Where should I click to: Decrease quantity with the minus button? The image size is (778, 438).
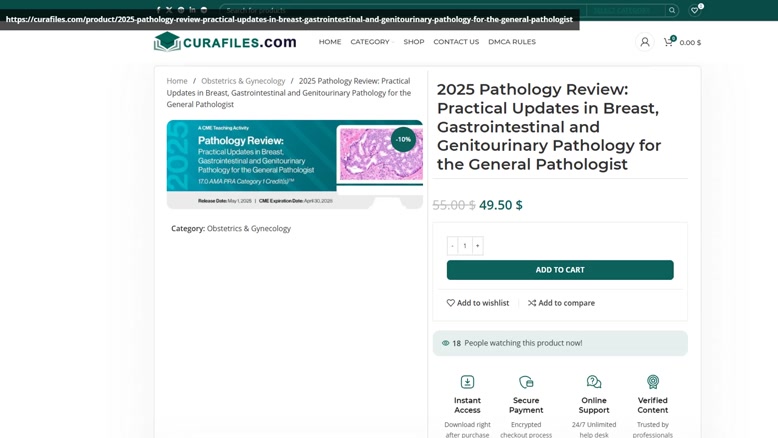coord(453,246)
